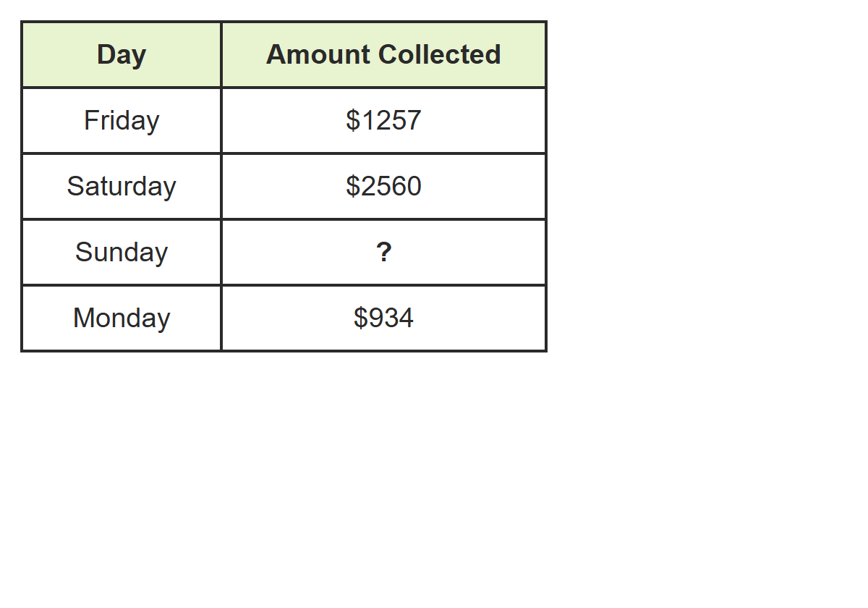Click the dollar sign before 934

[360, 318]
